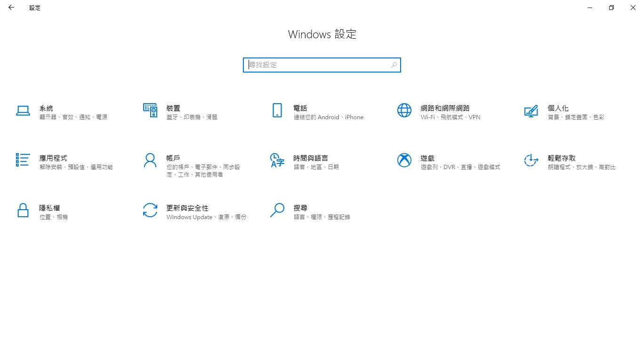Click the globe icon for 網路和網際網路
The height and width of the screenshot is (343, 644).
pyautogui.click(x=404, y=110)
